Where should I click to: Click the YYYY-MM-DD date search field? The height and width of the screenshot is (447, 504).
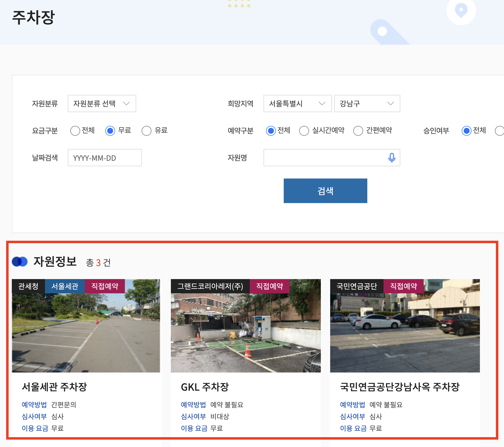[x=104, y=158]
